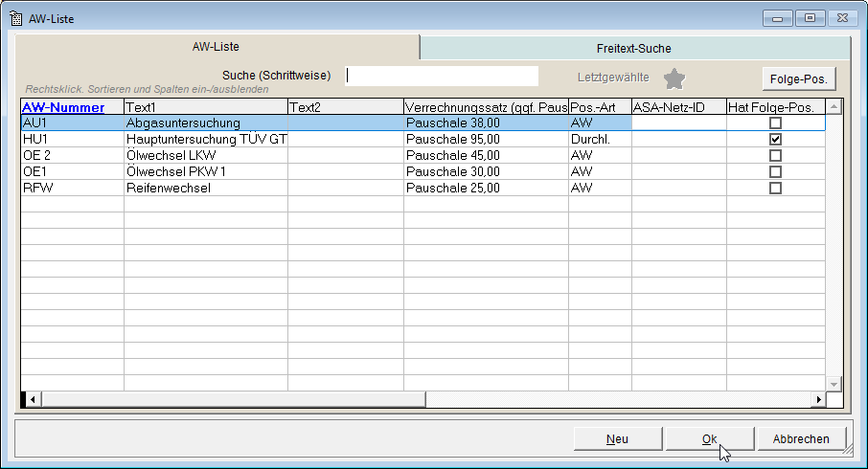The width and height of the screenshot is (868, 469).
Task: Click the horizontal scroll left arrow
Action: click(x=33, y=399)
